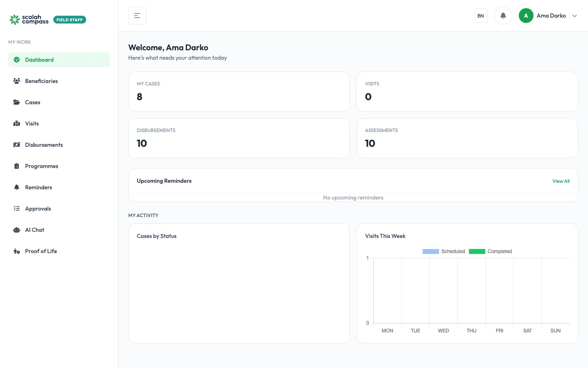Open the Beneficiaries menu item

tap(59, 81)
